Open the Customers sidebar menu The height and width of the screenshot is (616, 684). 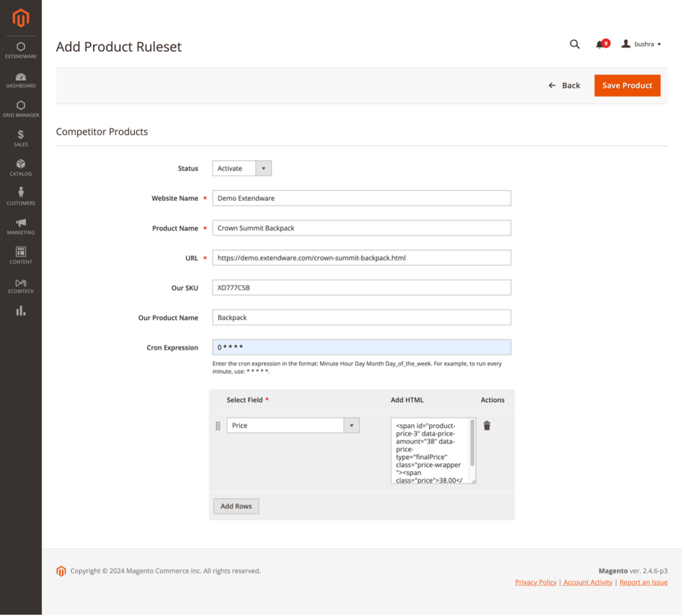[x=21, y=197]
